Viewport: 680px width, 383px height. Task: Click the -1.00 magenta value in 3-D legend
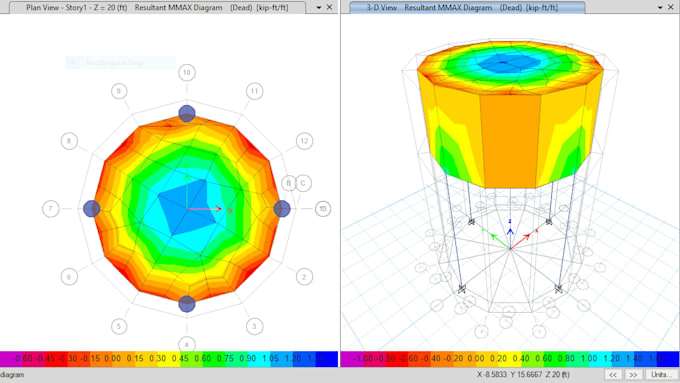(363, 359)
